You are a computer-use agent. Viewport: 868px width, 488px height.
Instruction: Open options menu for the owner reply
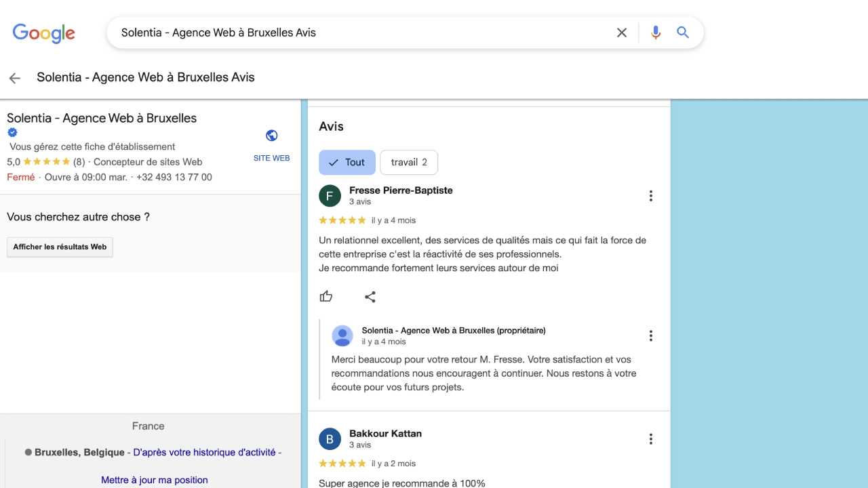pos(651,335)
